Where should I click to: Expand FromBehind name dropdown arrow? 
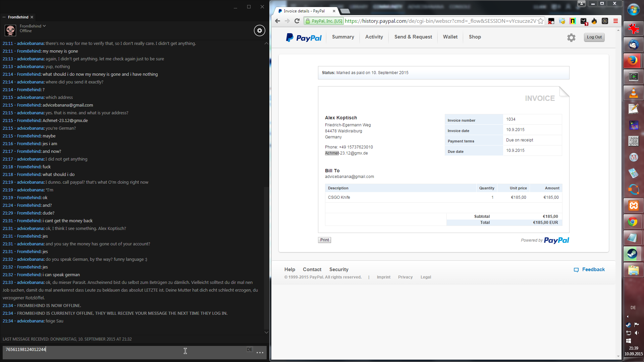click(x=44, y=26)
